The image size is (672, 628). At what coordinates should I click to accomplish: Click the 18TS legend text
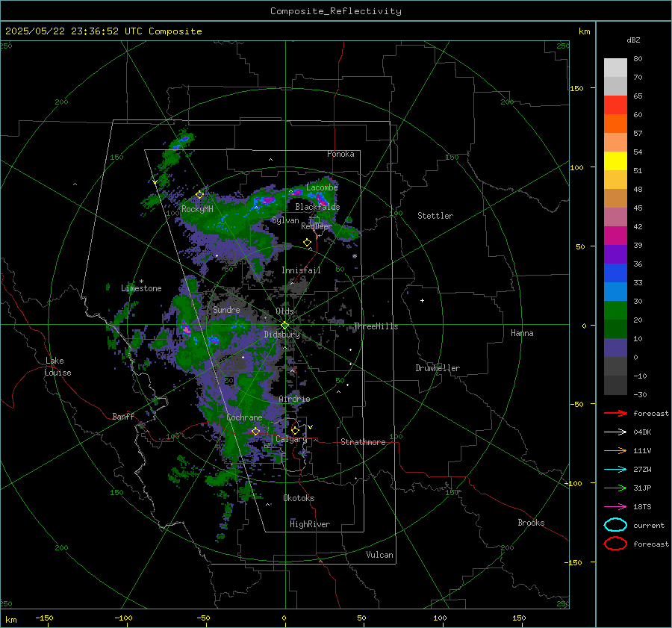pyautogui.click(x=642, y=507)
